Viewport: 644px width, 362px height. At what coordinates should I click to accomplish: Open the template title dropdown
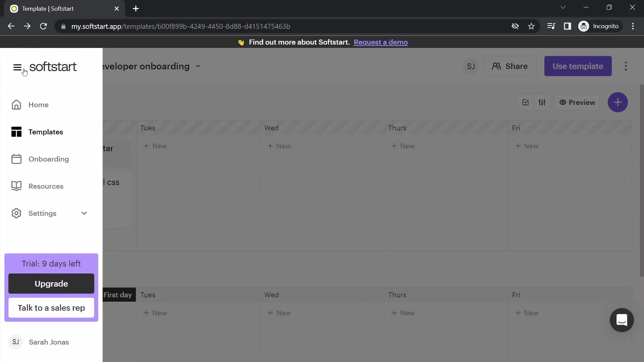coord(198,66)
